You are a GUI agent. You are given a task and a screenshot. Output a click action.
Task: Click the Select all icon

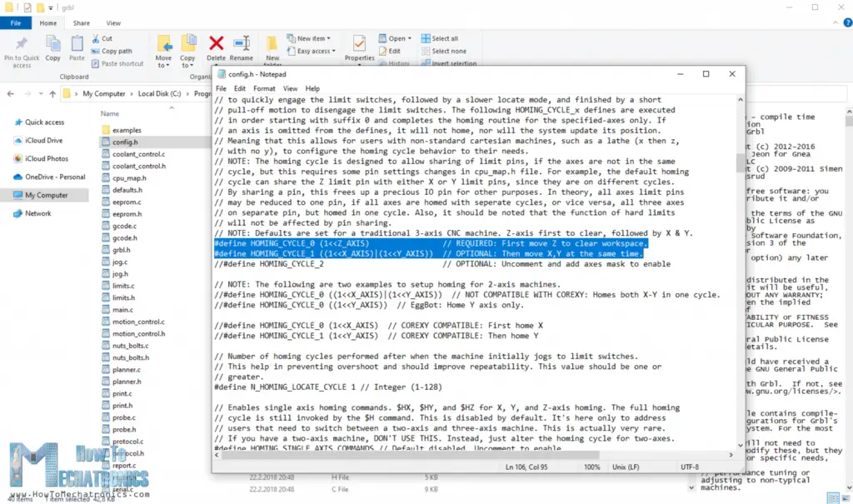(426, 38)
